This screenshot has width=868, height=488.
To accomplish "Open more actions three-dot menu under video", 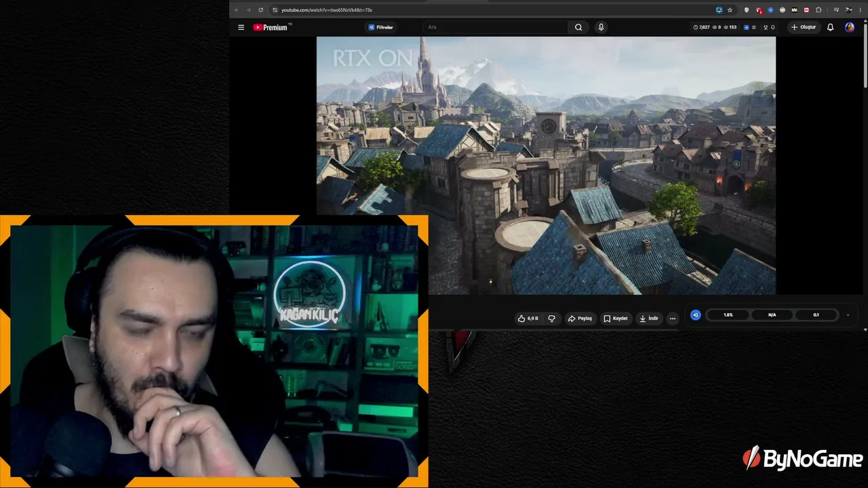I will point(673,319).
